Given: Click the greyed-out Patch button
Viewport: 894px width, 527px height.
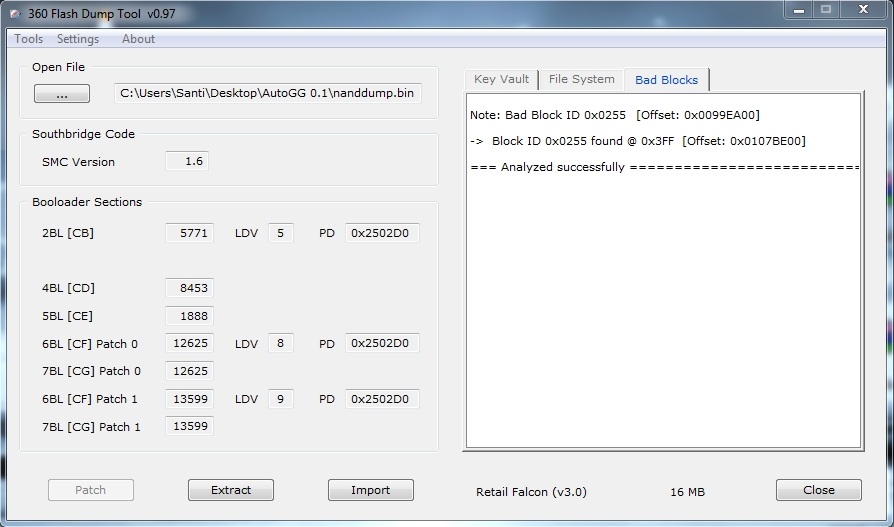Looking at the screenshot, I should point(91,490).
